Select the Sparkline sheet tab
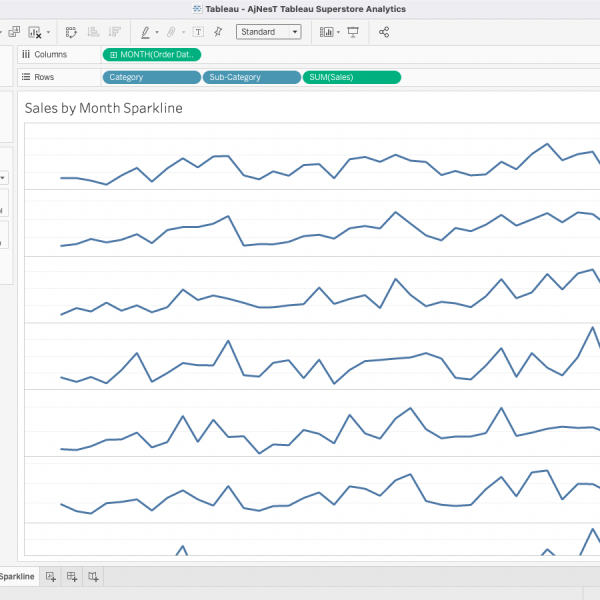The width and height of the screenshot is (600, 600). pos(18,576)
